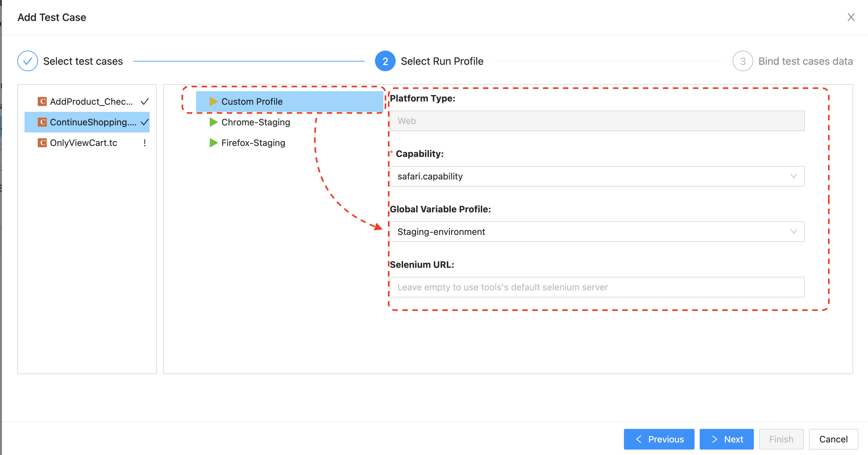Select ContinueShopping test case

pyautogui.click(x=87, y=122)
